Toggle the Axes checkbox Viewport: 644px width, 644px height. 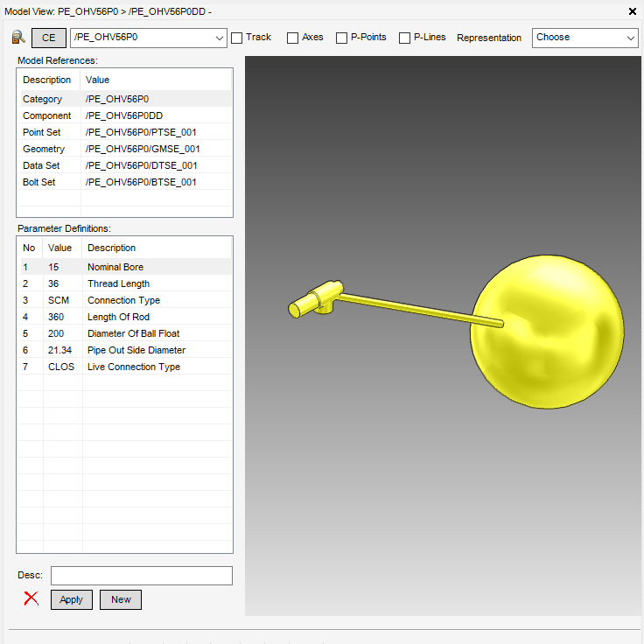click(x=293, y=38)
